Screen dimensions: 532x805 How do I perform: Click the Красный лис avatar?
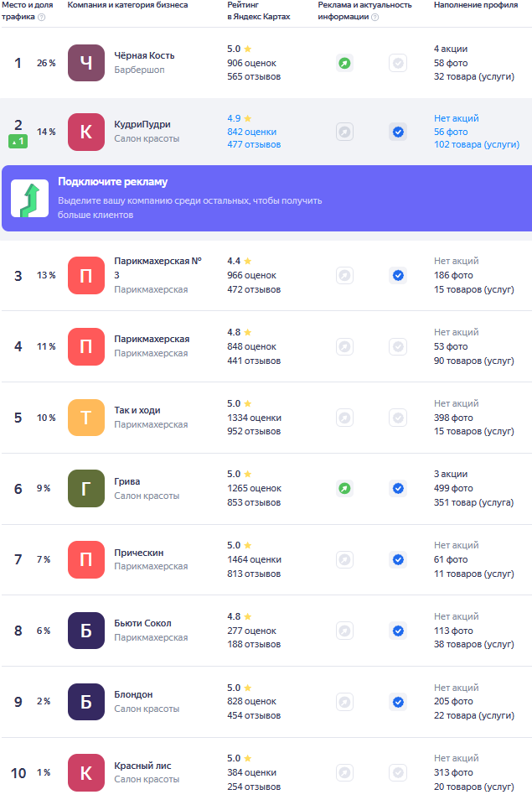[86, 772]
